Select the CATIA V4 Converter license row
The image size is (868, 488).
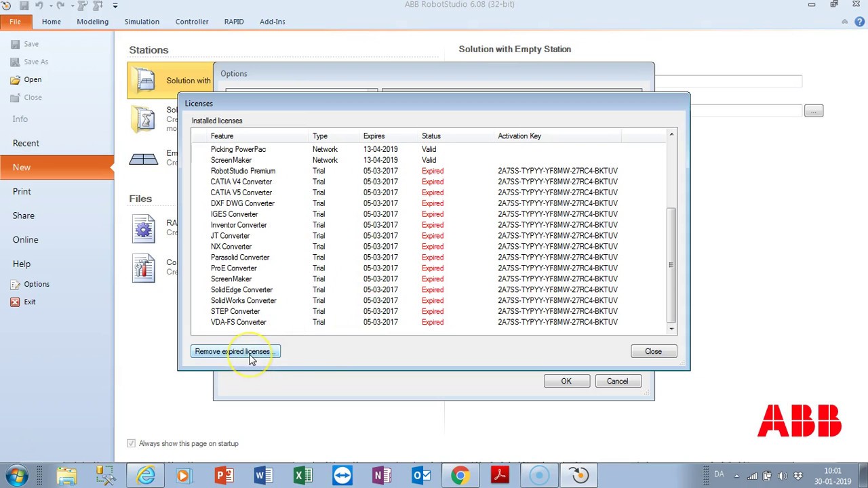click(429, 182)
